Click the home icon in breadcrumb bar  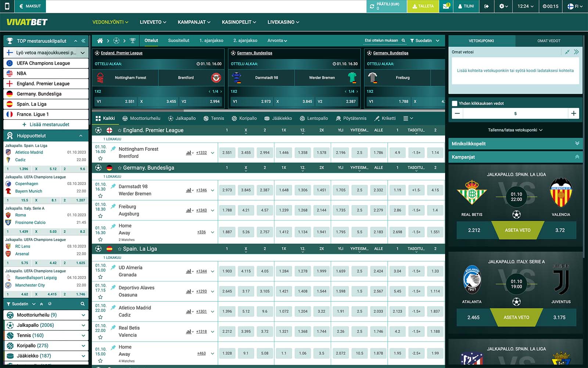(x=100, y=40)
